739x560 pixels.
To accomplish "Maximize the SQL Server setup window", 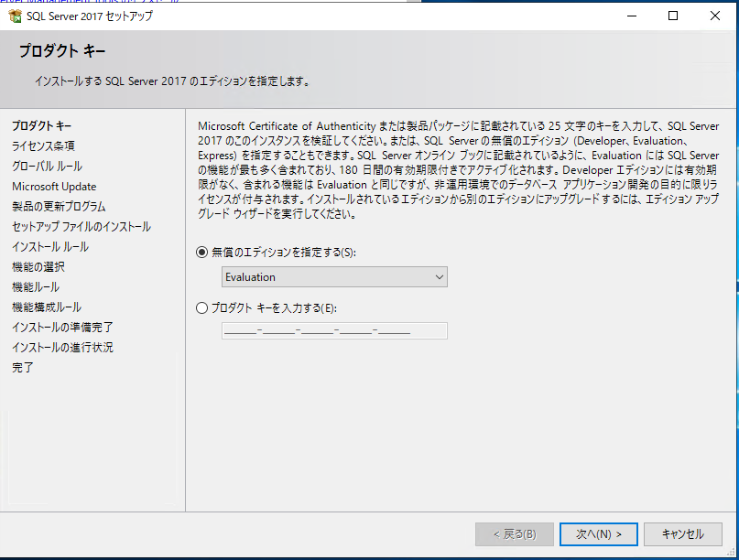I will point(673,16).
